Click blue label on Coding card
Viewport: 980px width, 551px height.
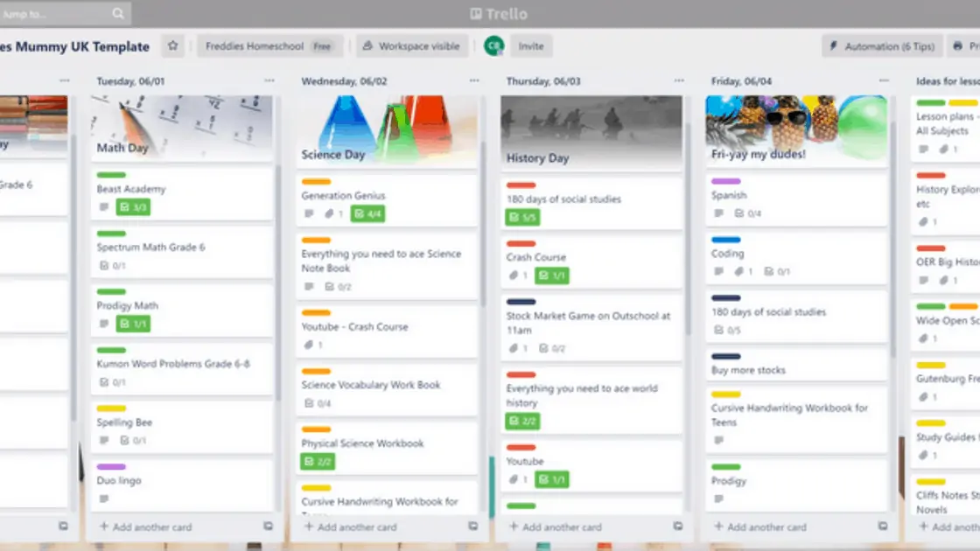[x=725, y=240]
